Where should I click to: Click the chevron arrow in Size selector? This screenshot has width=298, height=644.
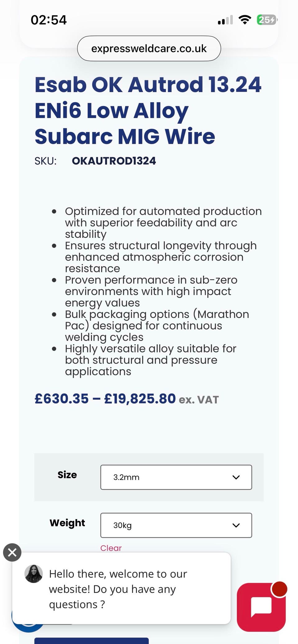(236, 477)
